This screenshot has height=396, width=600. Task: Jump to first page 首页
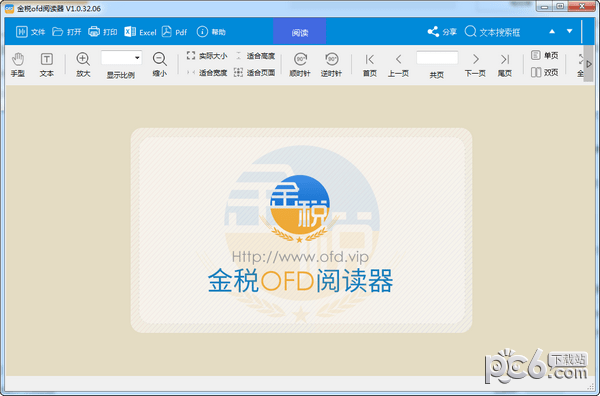(x=370, y=65)
